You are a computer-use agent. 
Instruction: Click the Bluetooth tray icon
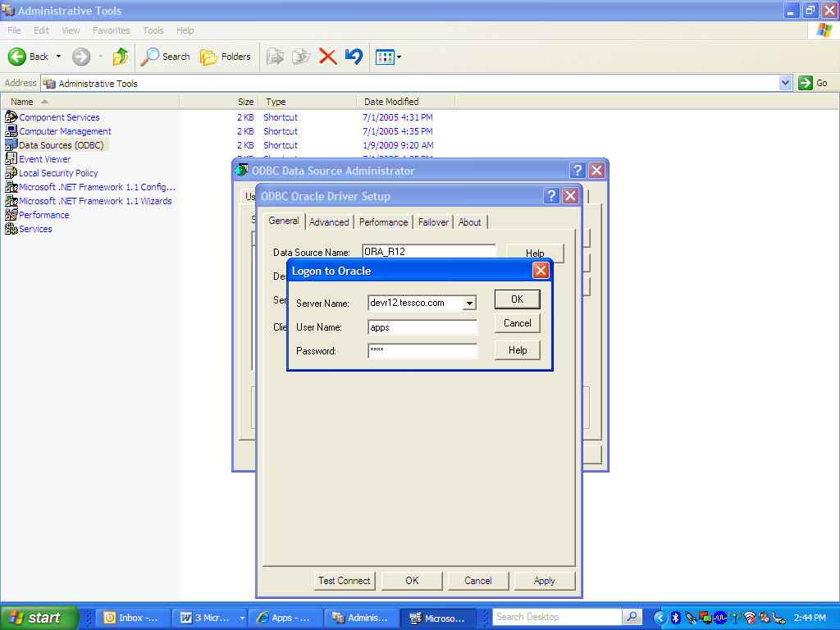coord(676,618)
